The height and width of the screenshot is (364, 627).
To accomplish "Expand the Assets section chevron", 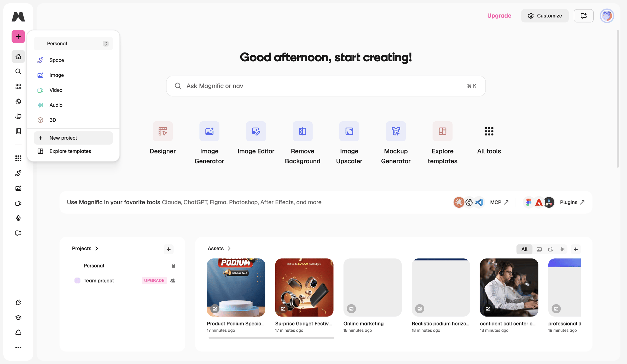I will click(x=229, y=248).
